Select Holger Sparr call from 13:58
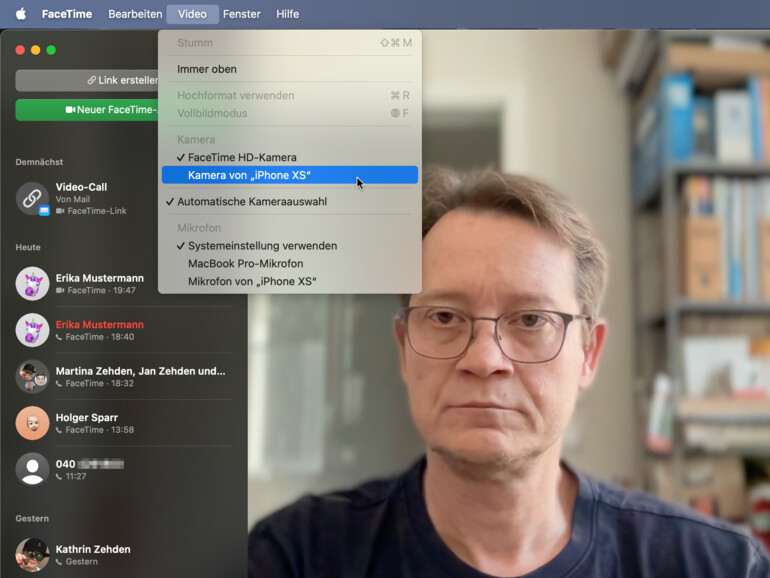The image size is (770, 578). click(123, 423)
